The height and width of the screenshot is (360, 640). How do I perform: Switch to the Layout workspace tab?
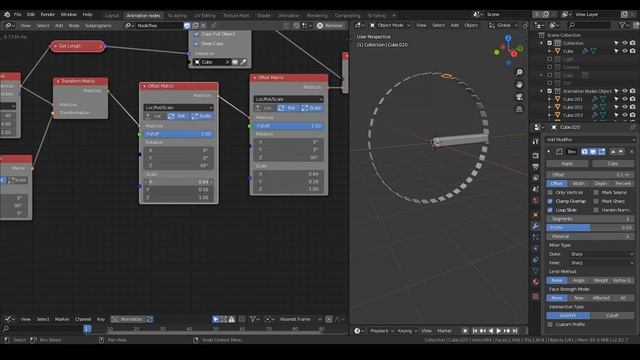coord(111,16)
